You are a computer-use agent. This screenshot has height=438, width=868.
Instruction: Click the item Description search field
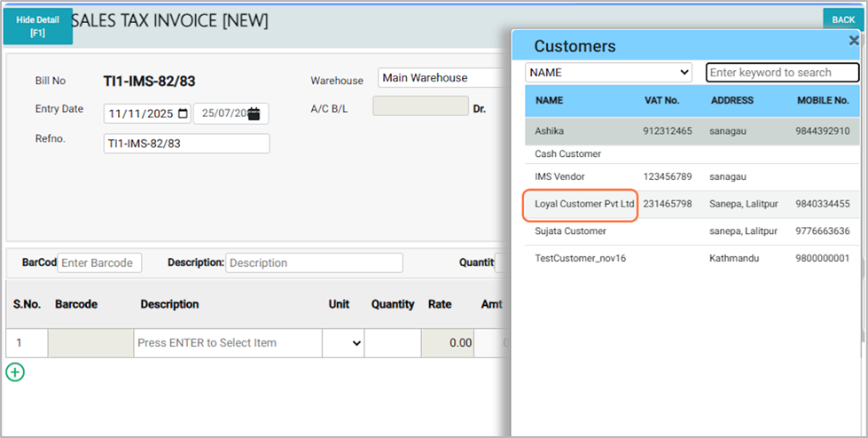pyautogui.click(x=314, y=262)
